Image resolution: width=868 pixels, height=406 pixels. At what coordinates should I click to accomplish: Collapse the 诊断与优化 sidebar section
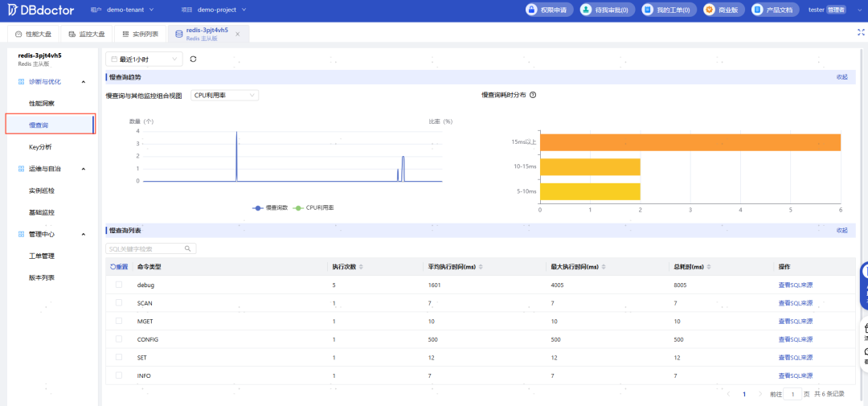(x=84, y=81)
